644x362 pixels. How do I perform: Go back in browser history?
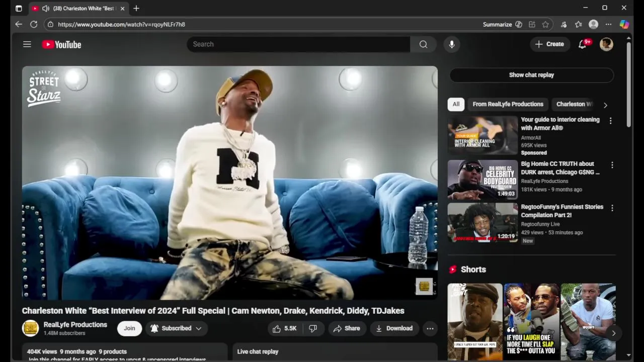pos(19,24)
